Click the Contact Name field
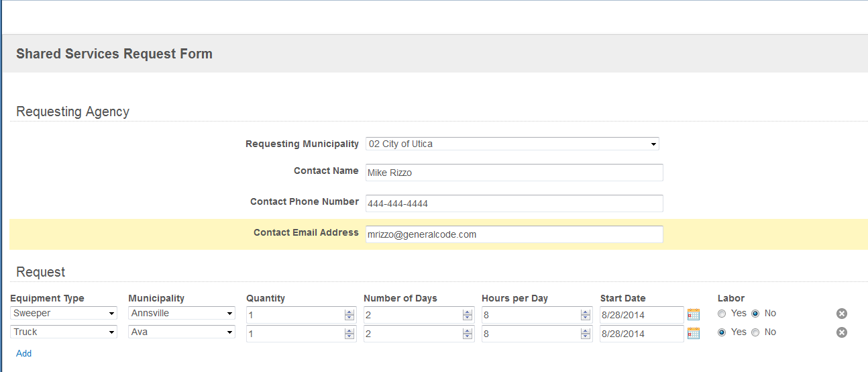Viewport: 868px width, 372px height. point(514,173)
